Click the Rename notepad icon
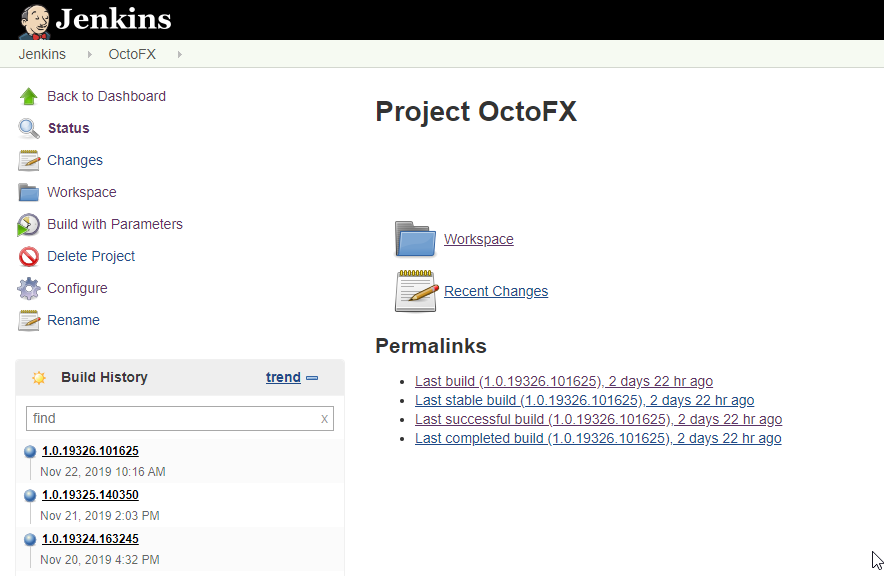Viewport: 884px width, 576px height. tap(29, 321)
